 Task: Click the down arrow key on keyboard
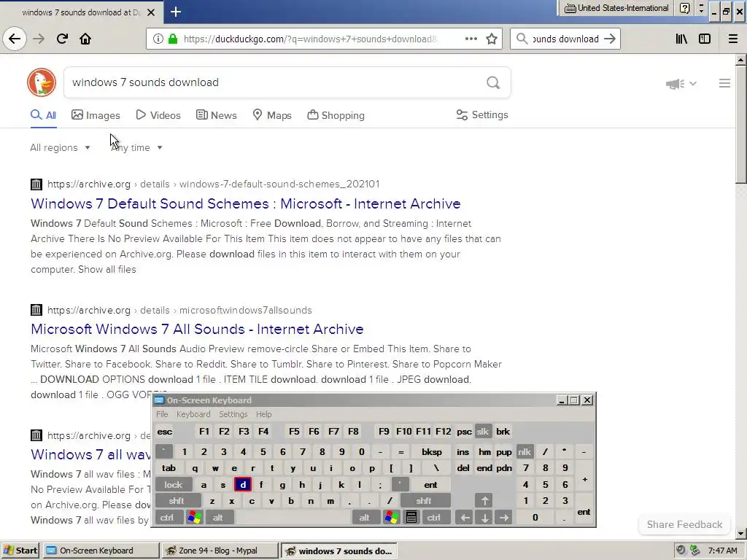(484, 518)
